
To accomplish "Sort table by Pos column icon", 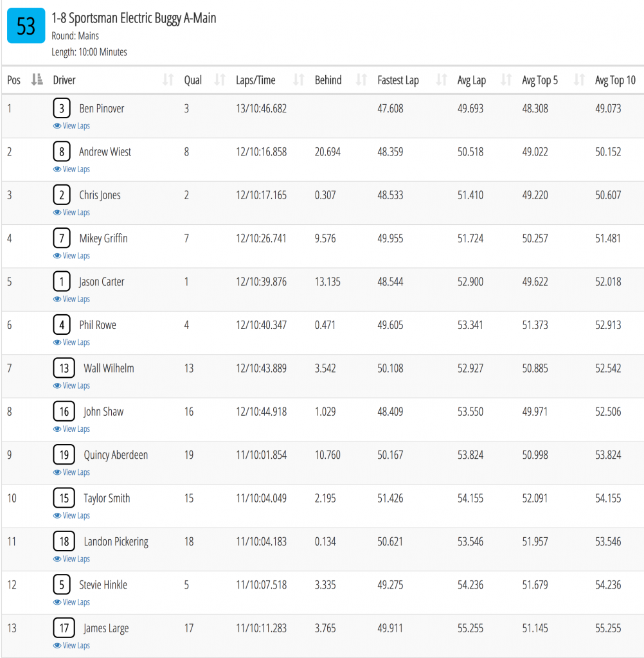I will [x=37, y=79].
